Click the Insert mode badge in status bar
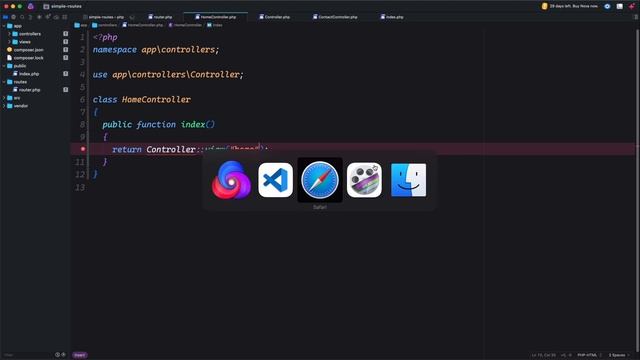This screenshot has width=640, height=360. pos(80,355)
